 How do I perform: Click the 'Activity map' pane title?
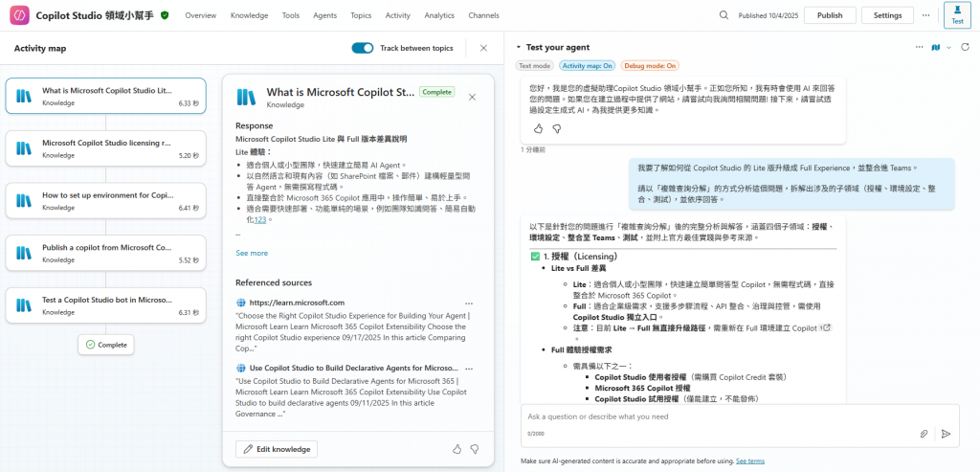[40, 48]
